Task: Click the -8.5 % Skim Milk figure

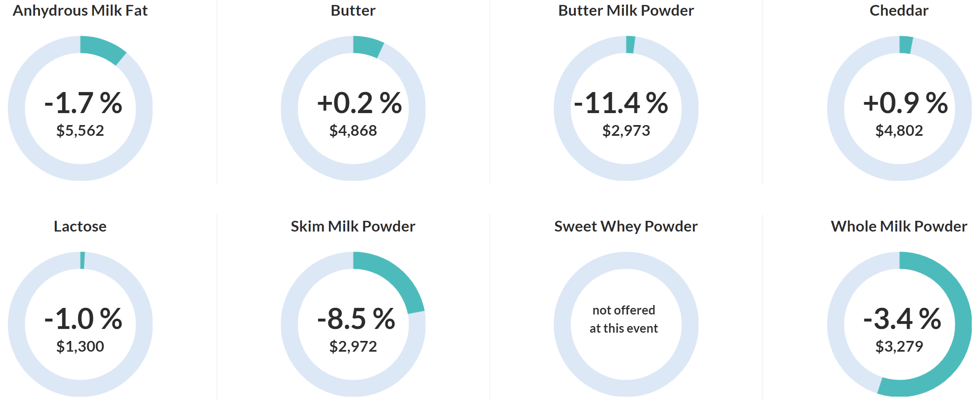Action: (356, 319)
